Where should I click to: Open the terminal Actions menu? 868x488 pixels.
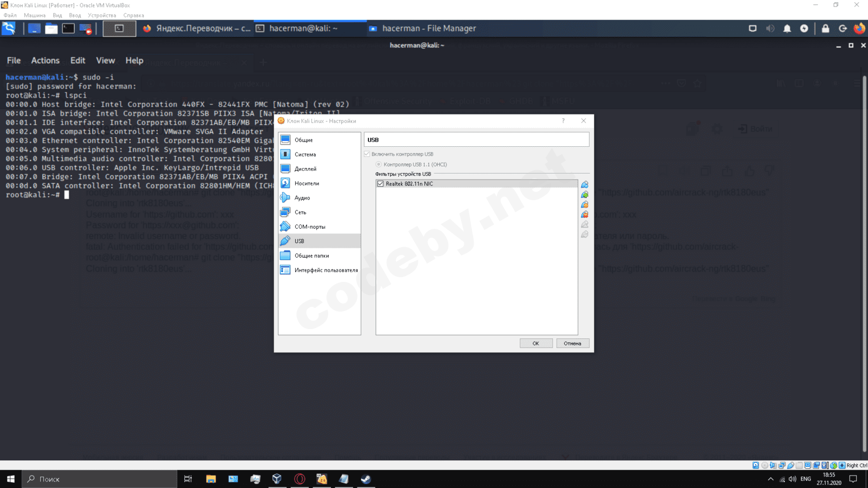[45, 61]
